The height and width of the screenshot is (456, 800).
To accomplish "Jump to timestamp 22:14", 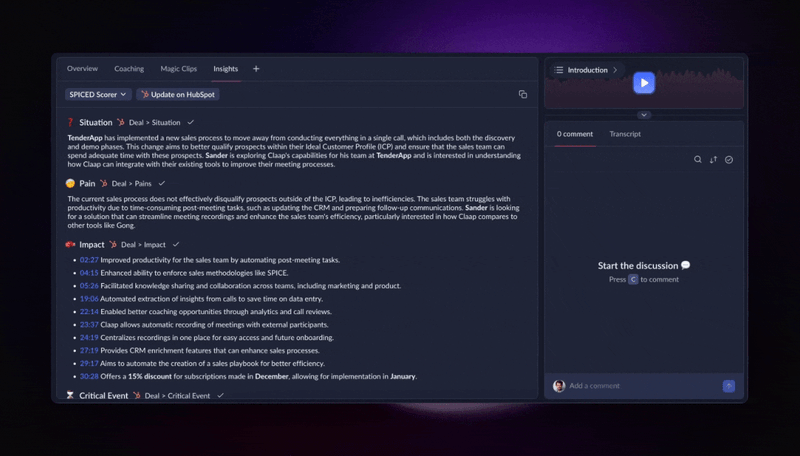I will point(89,312).
